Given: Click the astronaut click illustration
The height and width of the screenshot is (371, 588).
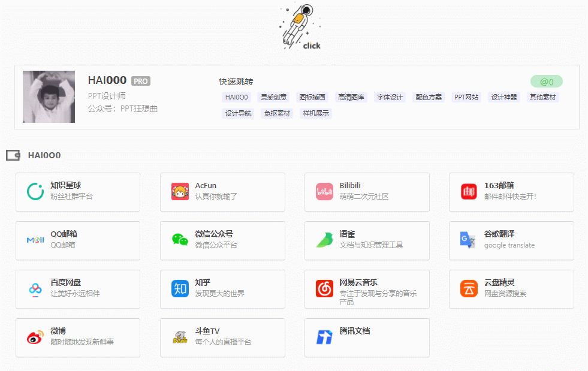Looking at the screenshot, I should [x=301, y=27].
